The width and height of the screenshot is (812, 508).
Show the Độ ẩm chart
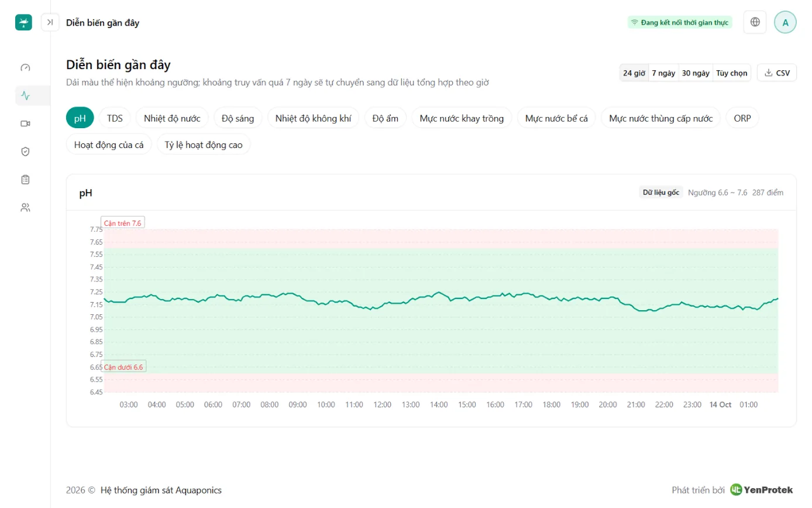[x=386, y=118]
